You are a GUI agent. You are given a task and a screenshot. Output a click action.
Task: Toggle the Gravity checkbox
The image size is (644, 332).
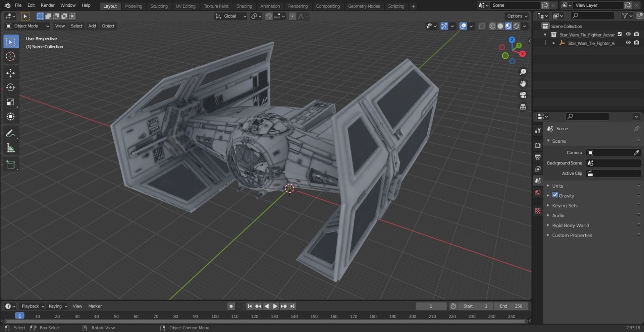(x=555, y=195)
